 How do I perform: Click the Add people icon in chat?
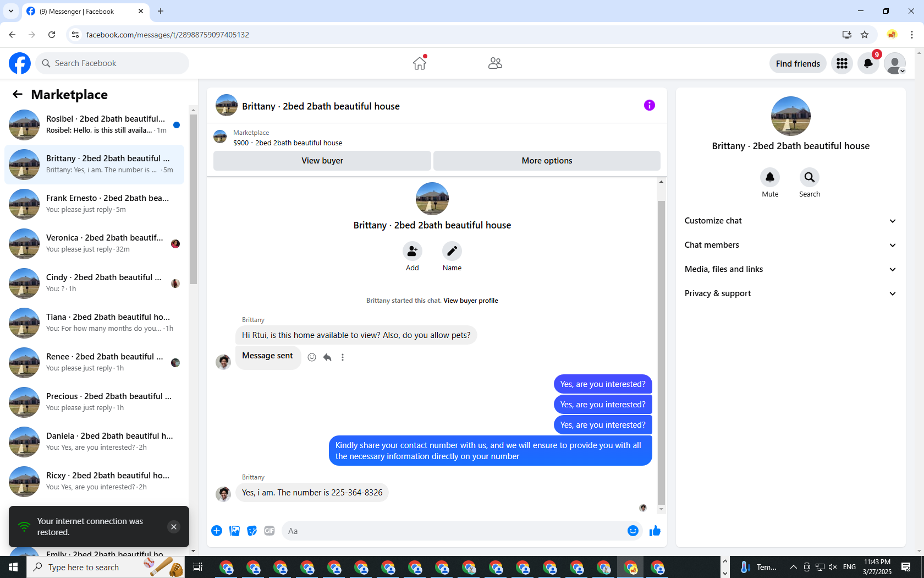click(x=413, y=251)
